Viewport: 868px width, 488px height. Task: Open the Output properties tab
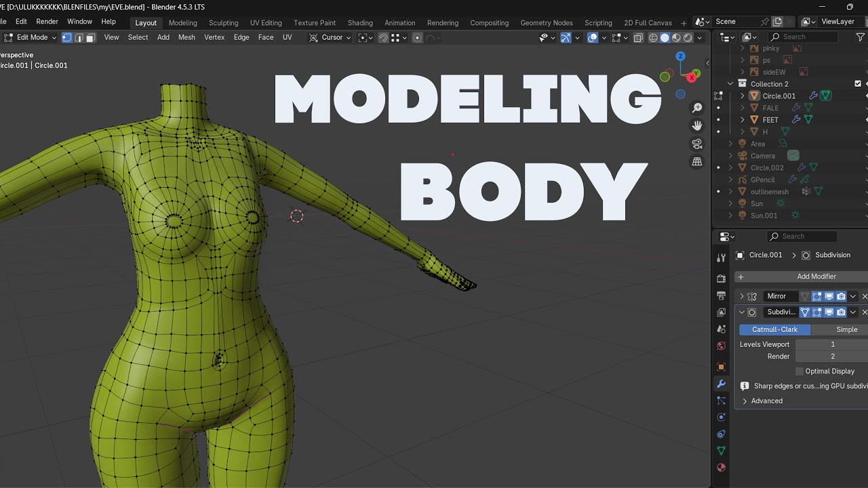click(x=721, y=296)
